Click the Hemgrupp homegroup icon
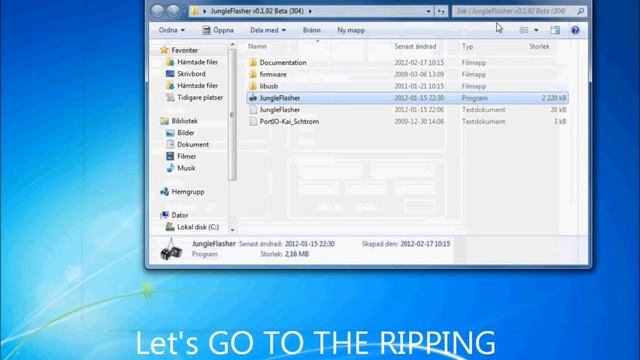 coord(164,191)
